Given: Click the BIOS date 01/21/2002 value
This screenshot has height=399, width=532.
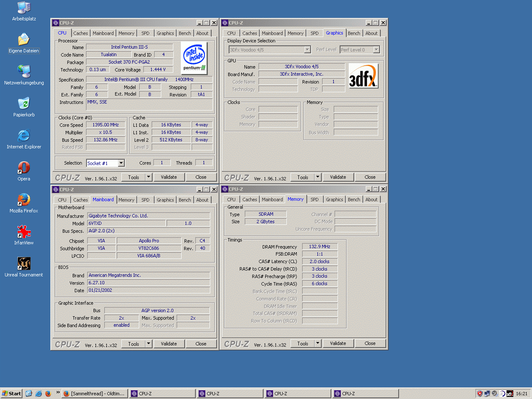Looking at the screenshot, I should pos(149,290).
